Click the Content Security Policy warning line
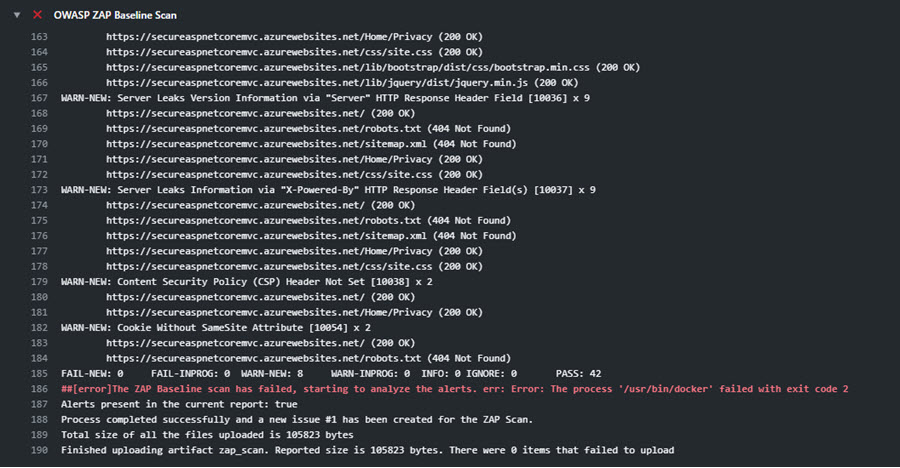The width and height of the screenshot is (900, 468). 247,282
